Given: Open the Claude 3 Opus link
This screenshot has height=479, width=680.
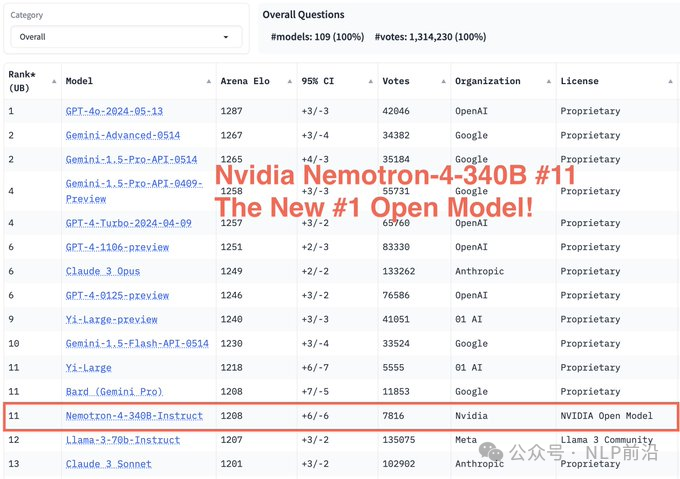Looking at the screenshot, I should click(x=103, y=271).
